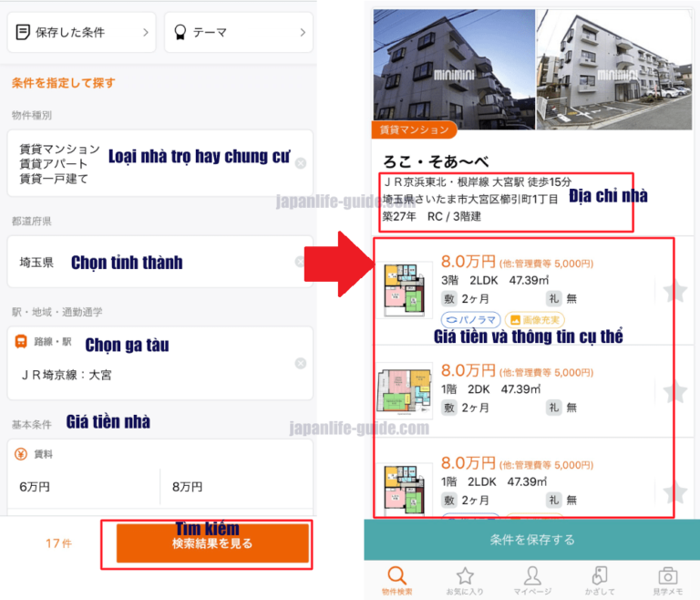Click price of 1階 2DK listing
This screenshot has height=600, width=700.
[468, 370]
